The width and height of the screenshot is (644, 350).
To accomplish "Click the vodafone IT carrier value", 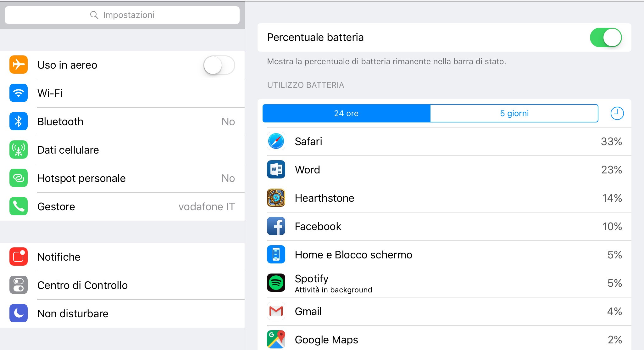I will [x=207, y=206].
